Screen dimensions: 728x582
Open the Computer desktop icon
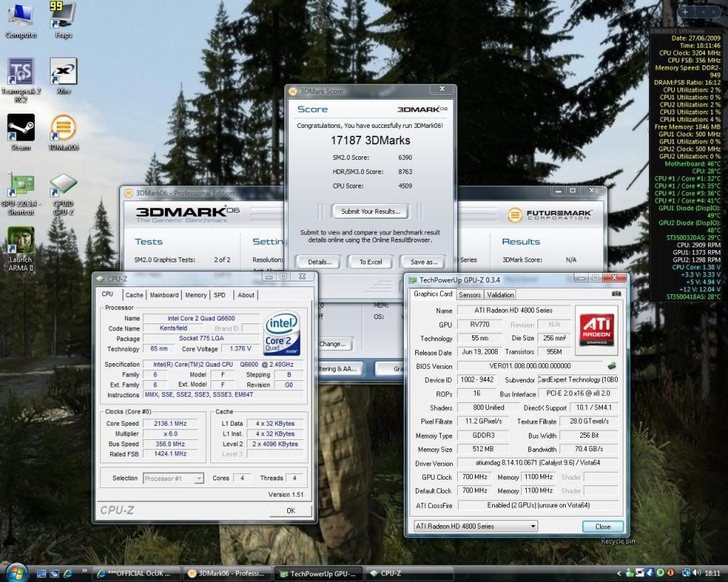(21, 20)
